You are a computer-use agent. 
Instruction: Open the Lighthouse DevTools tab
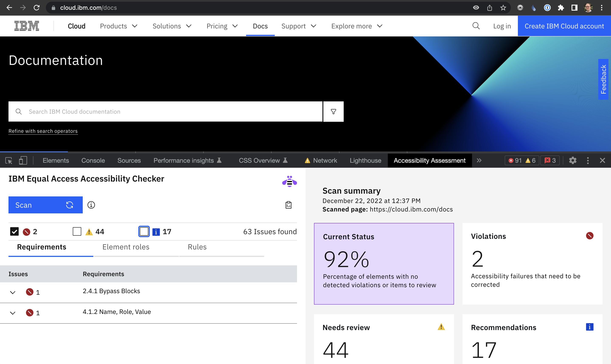click(365, 160)
